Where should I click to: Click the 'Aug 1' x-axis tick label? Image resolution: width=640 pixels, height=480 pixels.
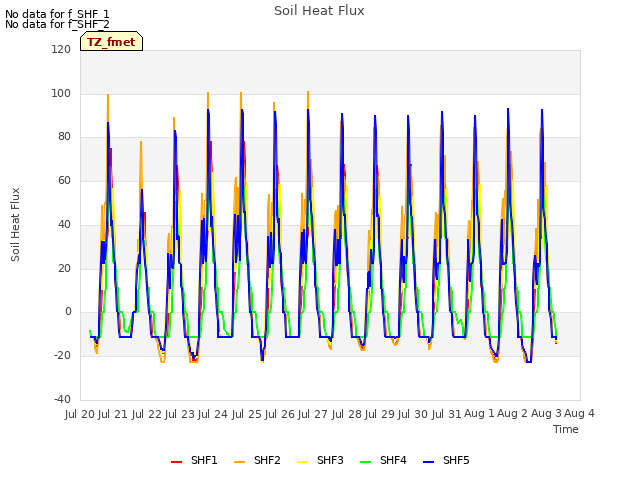[479, 414]
